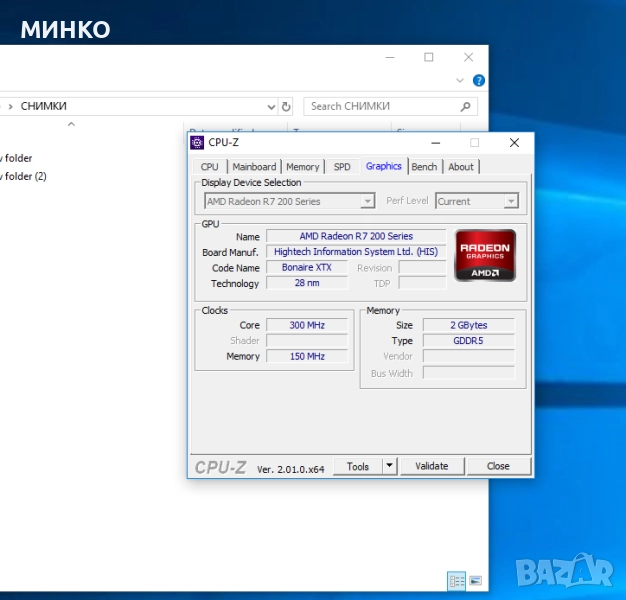626x600 pixels.
Task: Click the search magnifier icon in Explorer
Action: [465, 106]
